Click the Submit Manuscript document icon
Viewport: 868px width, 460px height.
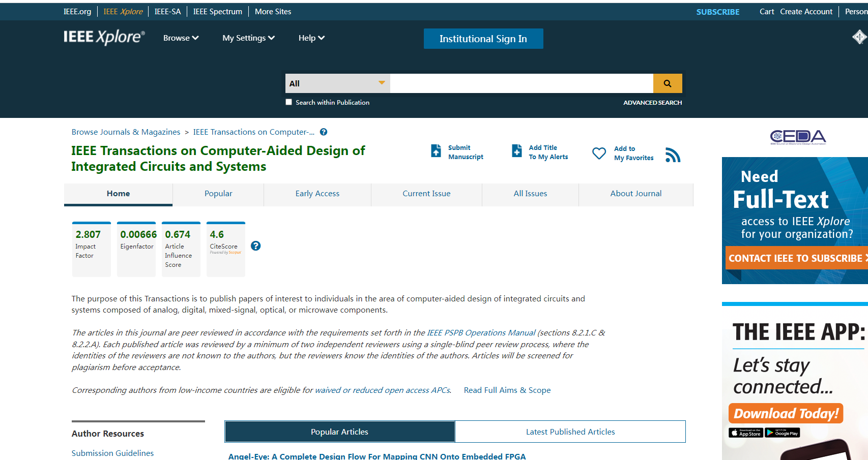pos(436,151)
